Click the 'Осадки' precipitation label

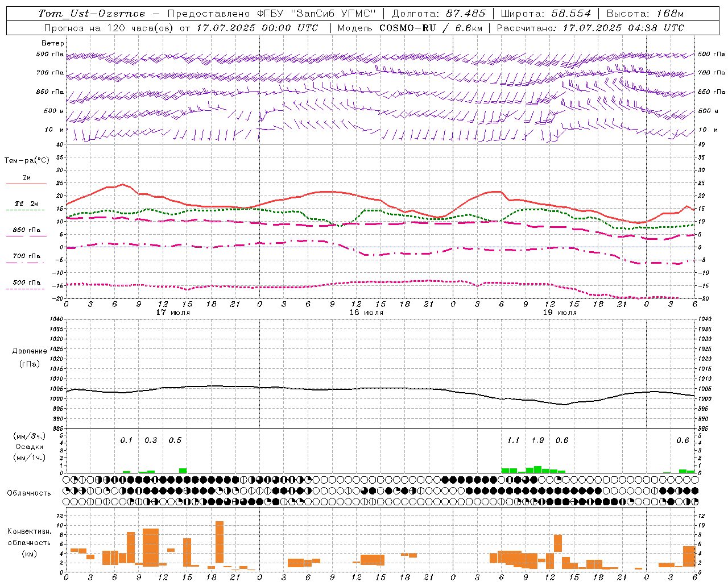(29, 447)
